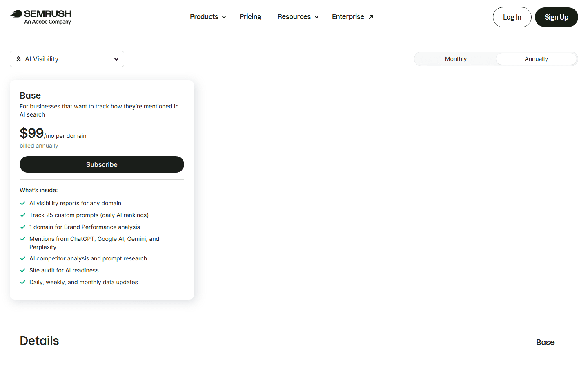The image size is (588, 368).
Task: Click the 'billed annually' note
Action: (39, 146)
